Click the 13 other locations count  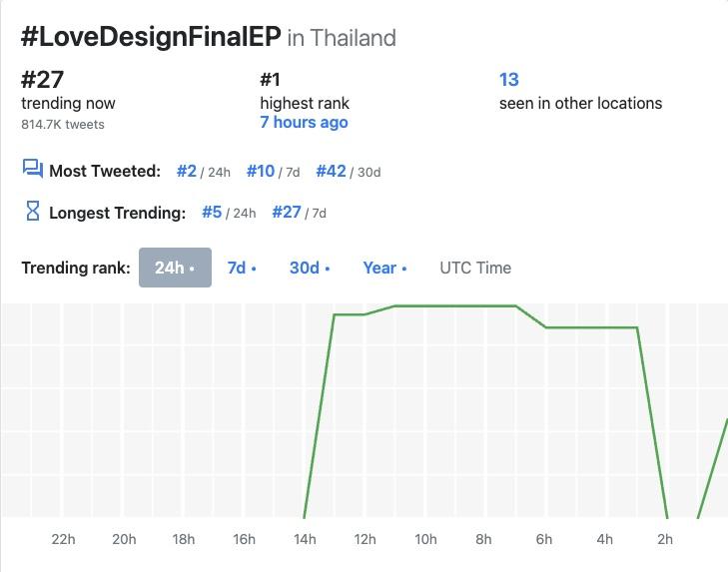click(x=509, y=80)
